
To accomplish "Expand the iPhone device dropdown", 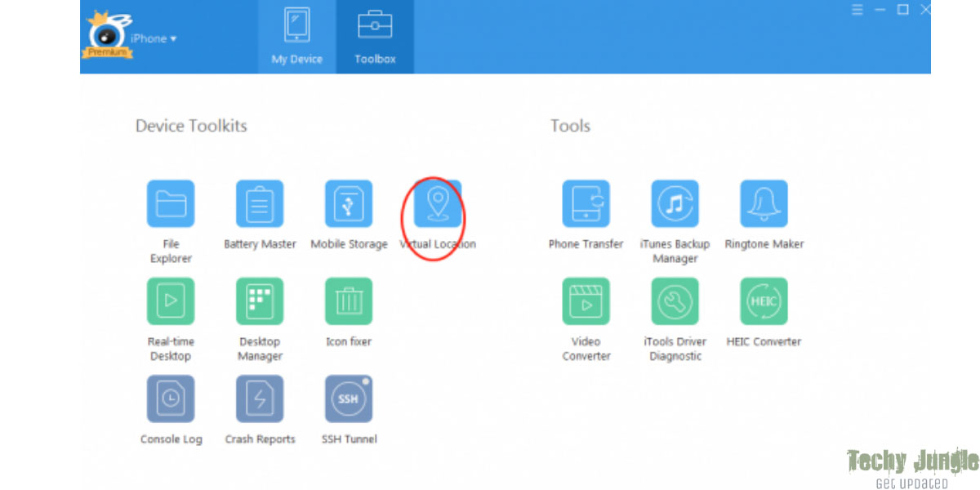I will click(x=154, y=38).
